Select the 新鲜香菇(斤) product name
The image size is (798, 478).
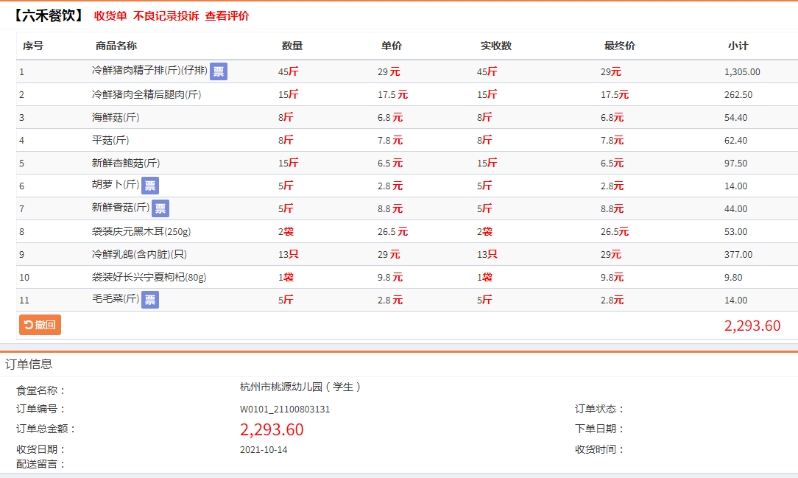point(121,207)
